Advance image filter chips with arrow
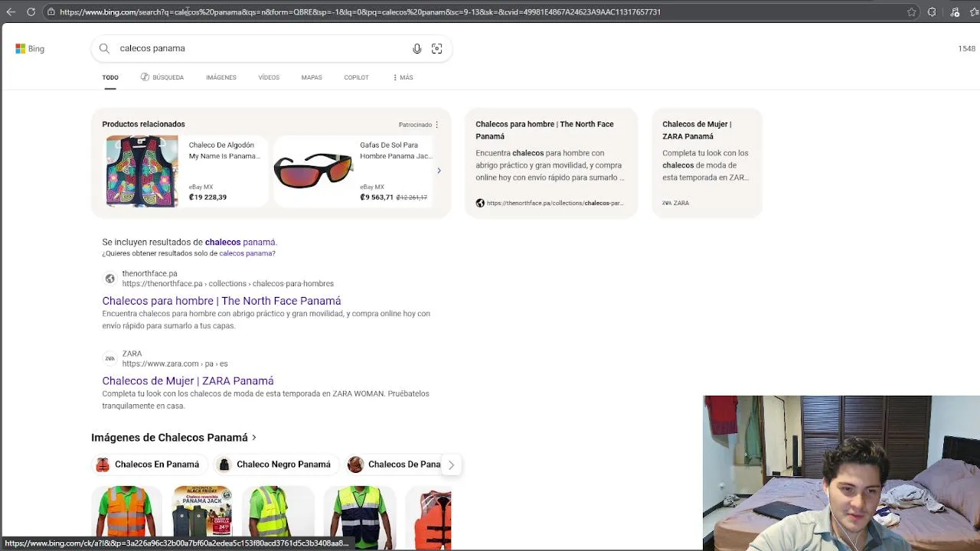Image resolution: width=980 pixels, height=551 pixels. pos(451,465)
